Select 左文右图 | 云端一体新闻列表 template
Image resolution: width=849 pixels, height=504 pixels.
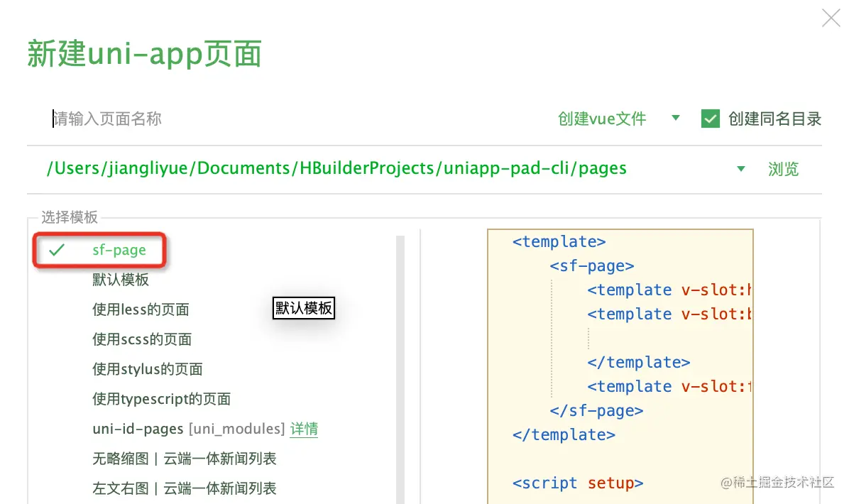pyautogui.click(x=184, y=488)
